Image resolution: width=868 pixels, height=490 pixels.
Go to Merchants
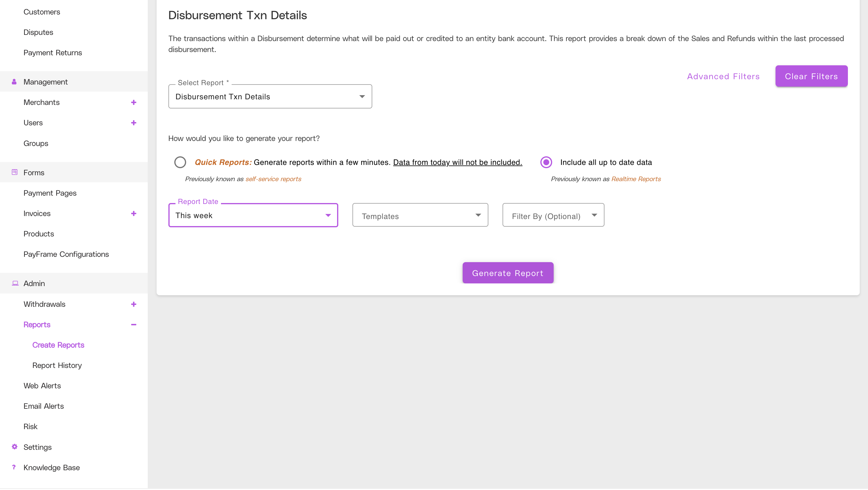41,103
